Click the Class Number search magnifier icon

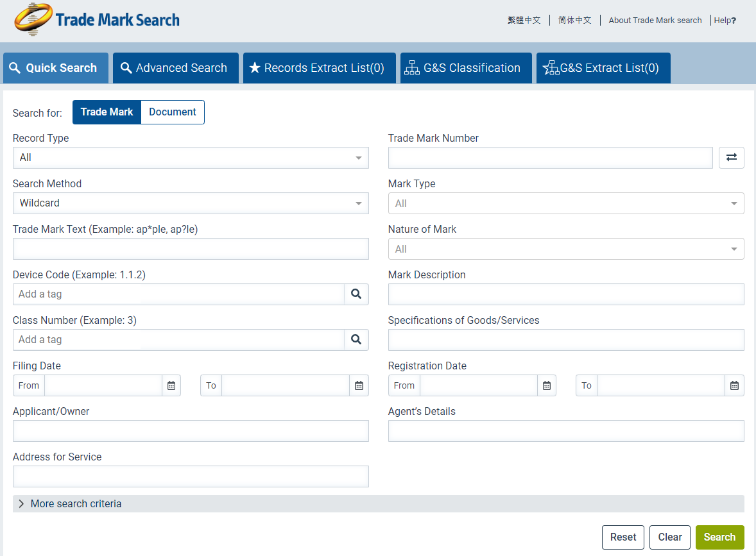click(356, 340)
